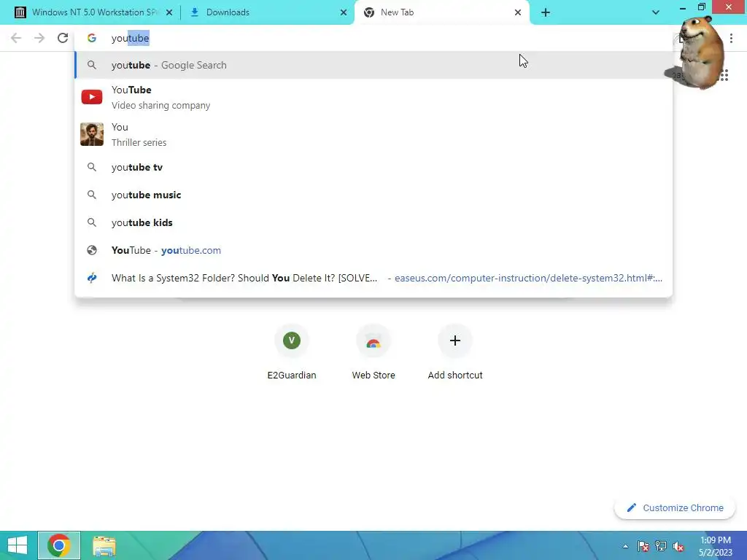Click the Customize Chrome button

675,507
